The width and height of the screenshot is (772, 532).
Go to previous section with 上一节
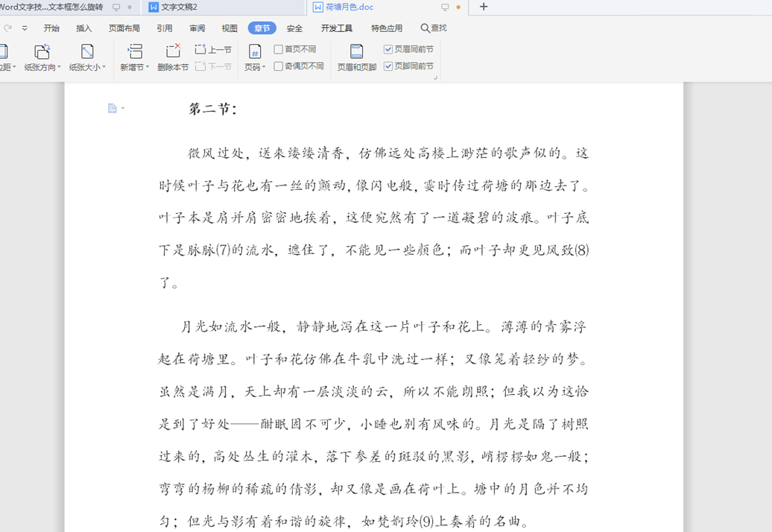213,49
